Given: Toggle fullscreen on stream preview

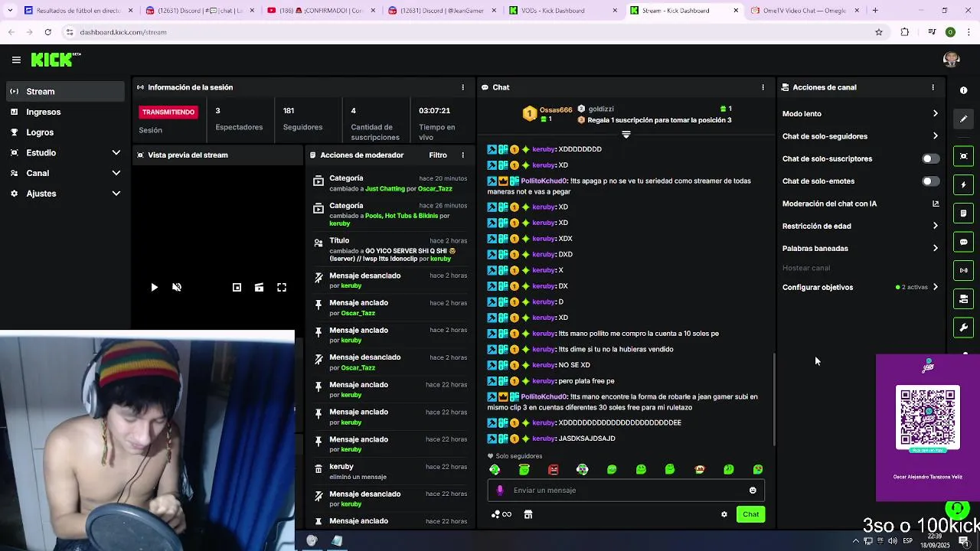Looking at the screenshot, I should pyautogui.click(x=282, y=287).
